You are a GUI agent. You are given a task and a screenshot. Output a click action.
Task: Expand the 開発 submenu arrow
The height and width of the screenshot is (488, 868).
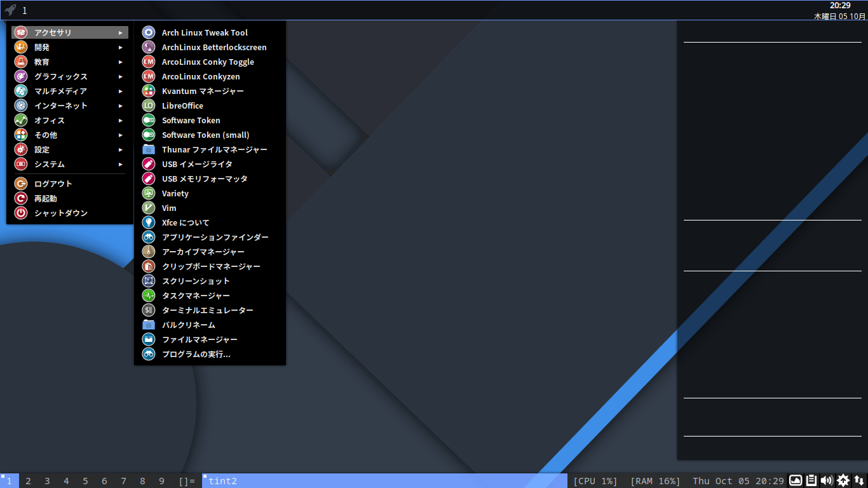(x=120, y=48)
